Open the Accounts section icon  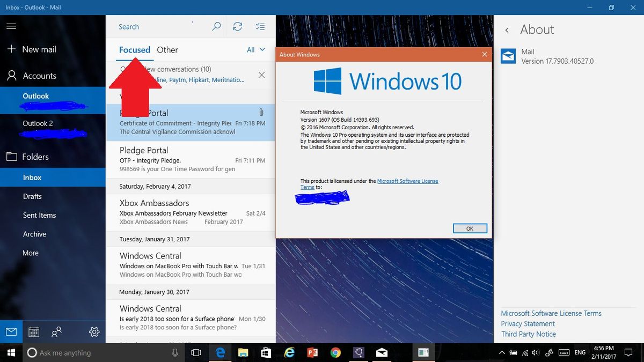[x=11, y=76]
